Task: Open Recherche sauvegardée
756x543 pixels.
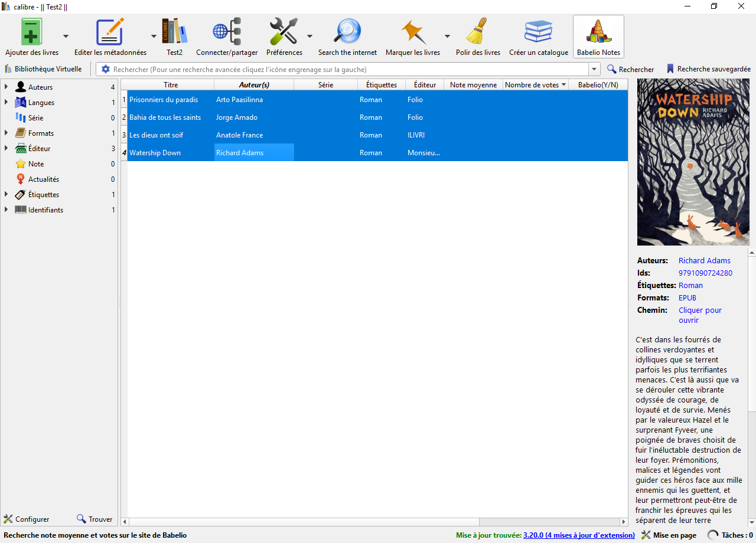Action: click(x=708, y=69)
